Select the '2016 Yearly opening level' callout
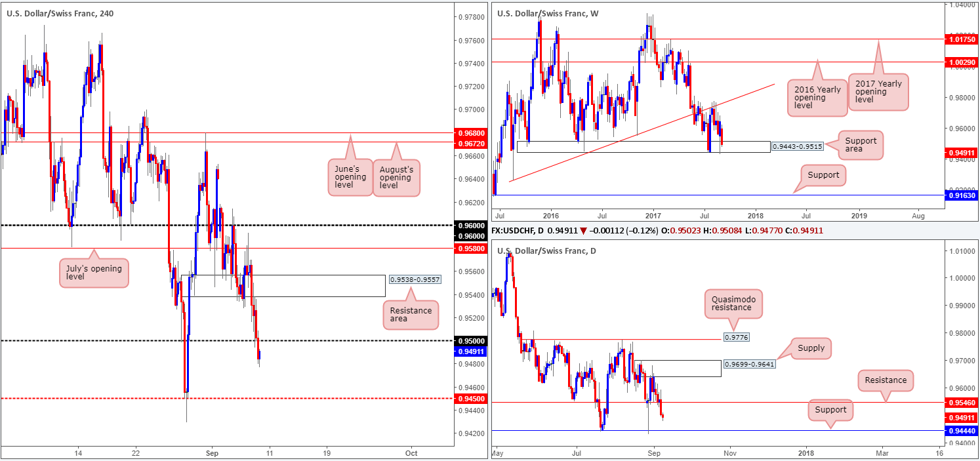Image resolution: width=980 pixels, height=461 pixels. point(816,97)
